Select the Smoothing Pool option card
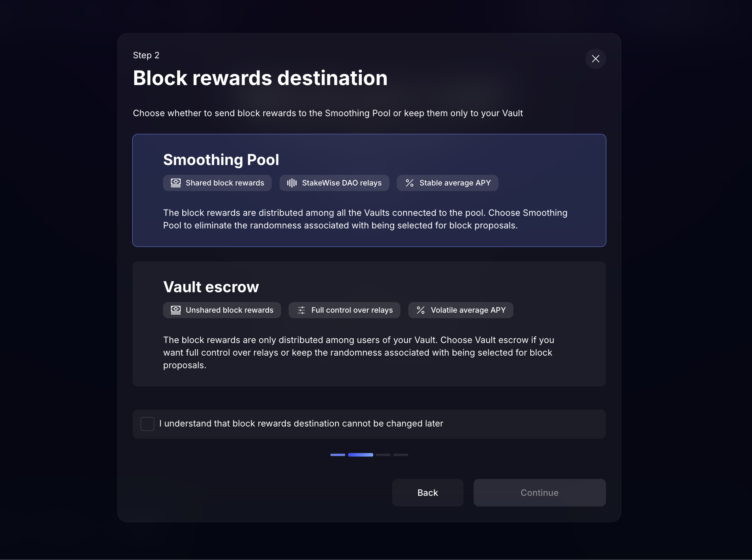The width and height of the screenshot is (752, 560). (x=369, y=190)
